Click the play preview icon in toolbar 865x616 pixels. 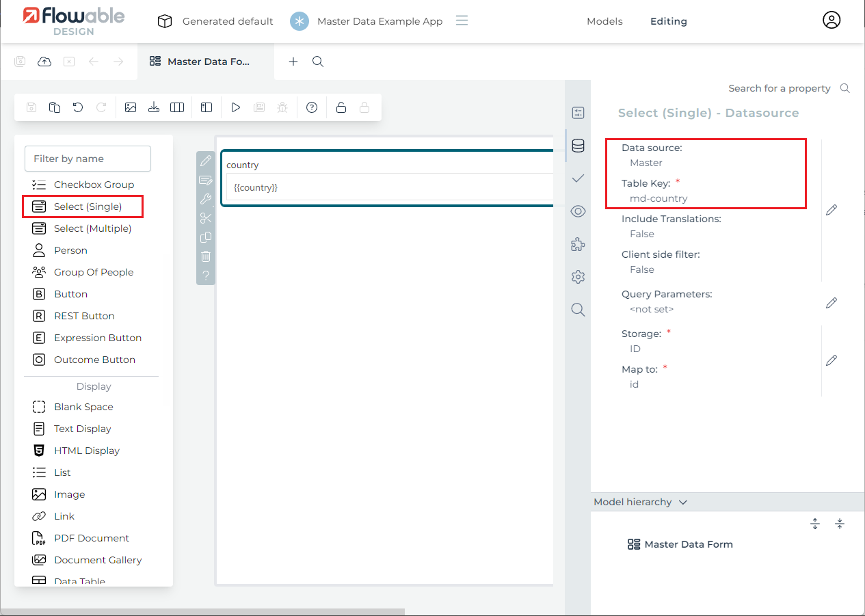point(235,107)
